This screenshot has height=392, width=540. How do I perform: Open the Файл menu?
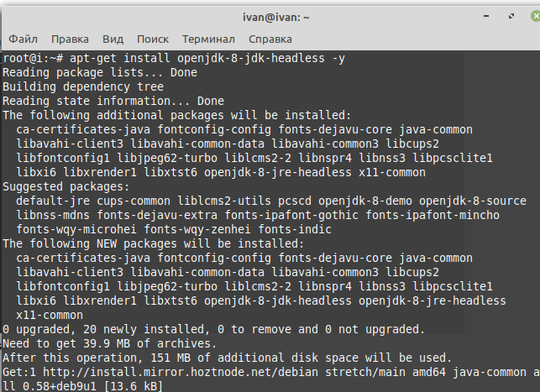pos(23,39)
